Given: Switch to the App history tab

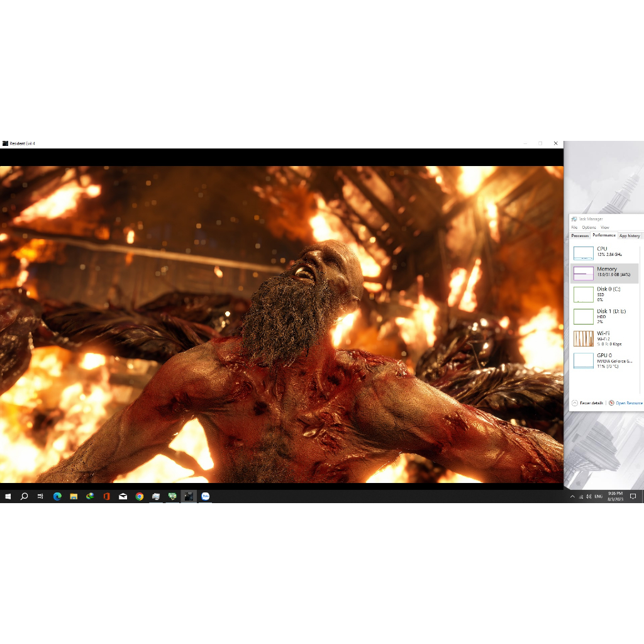Looking at the screenshot, I should click(x=630, y=236).
